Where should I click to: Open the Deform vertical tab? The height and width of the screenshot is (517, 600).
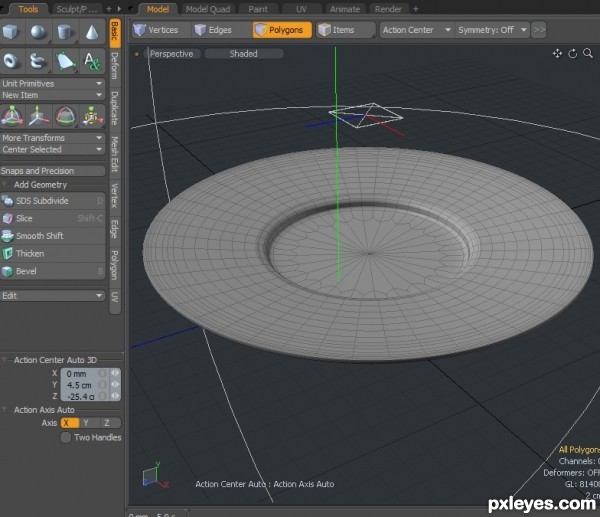[x=114, y=66]
